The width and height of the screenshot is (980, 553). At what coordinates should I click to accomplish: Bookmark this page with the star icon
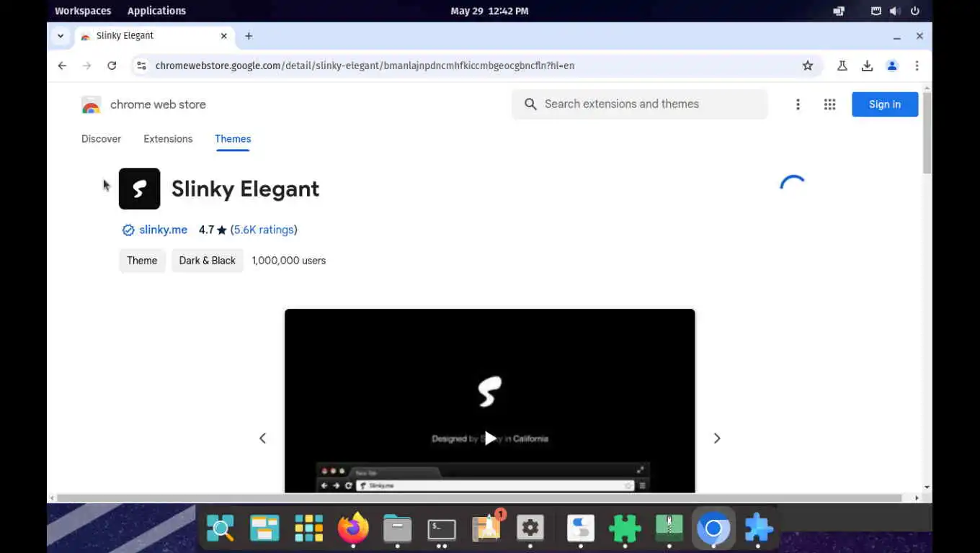tap(808, 66)
